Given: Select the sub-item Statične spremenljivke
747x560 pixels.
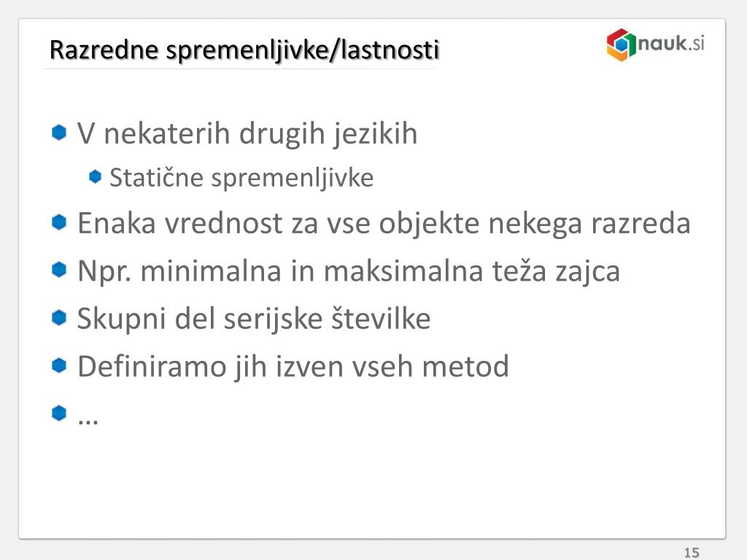Looking at the screenshot, I should point(241,178).
